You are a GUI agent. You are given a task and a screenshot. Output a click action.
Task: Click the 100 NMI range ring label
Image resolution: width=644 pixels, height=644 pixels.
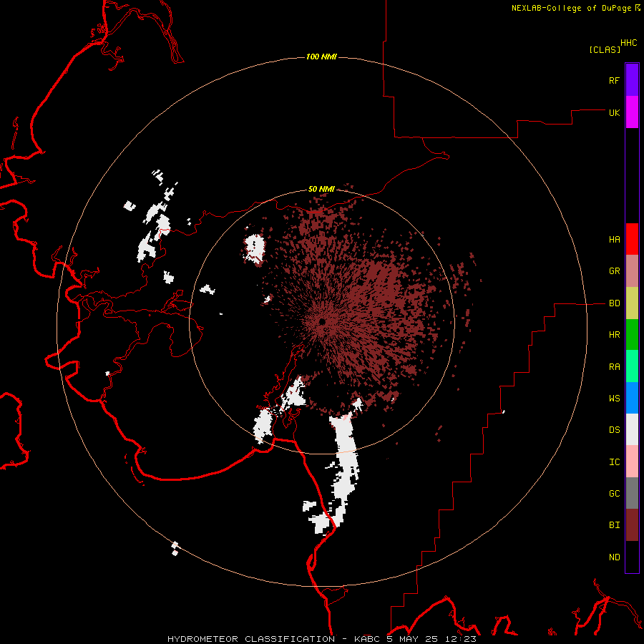[x=321, y=57]
